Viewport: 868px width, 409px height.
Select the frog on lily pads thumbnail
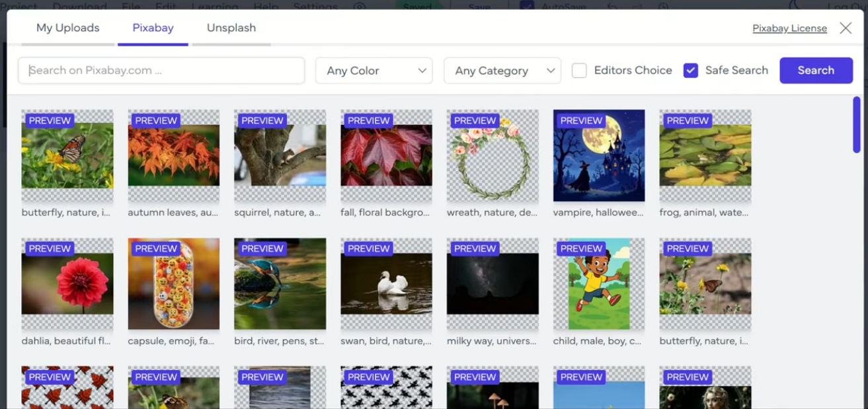click(705, 155)
